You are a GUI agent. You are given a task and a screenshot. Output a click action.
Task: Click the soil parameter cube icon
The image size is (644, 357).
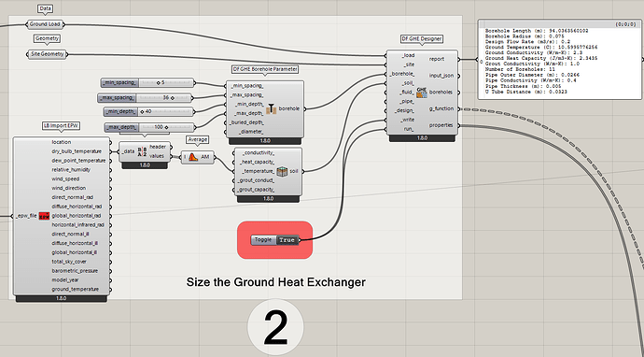tap(282, 171)
